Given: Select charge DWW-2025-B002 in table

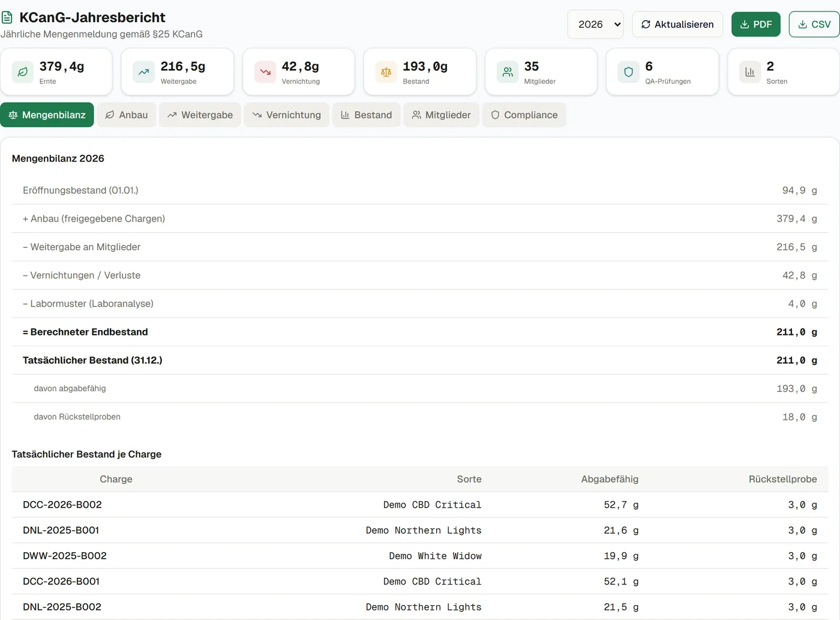Looking at the screenshot, I should 65,556.
